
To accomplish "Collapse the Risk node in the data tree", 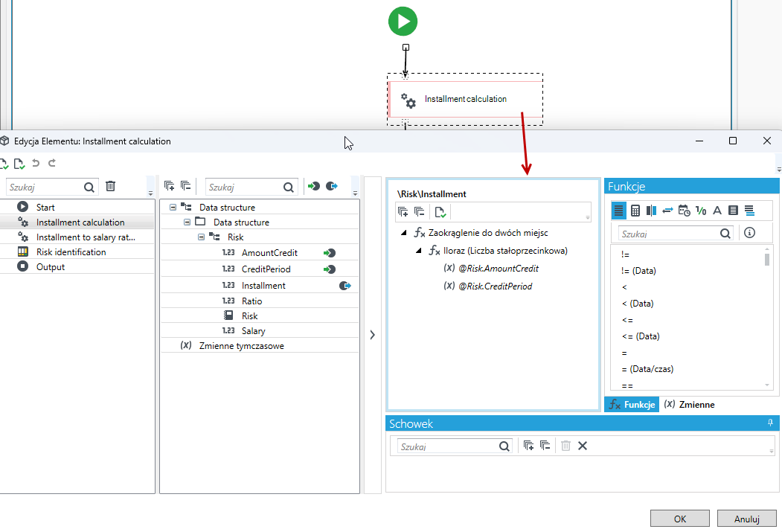I will 202,237.
